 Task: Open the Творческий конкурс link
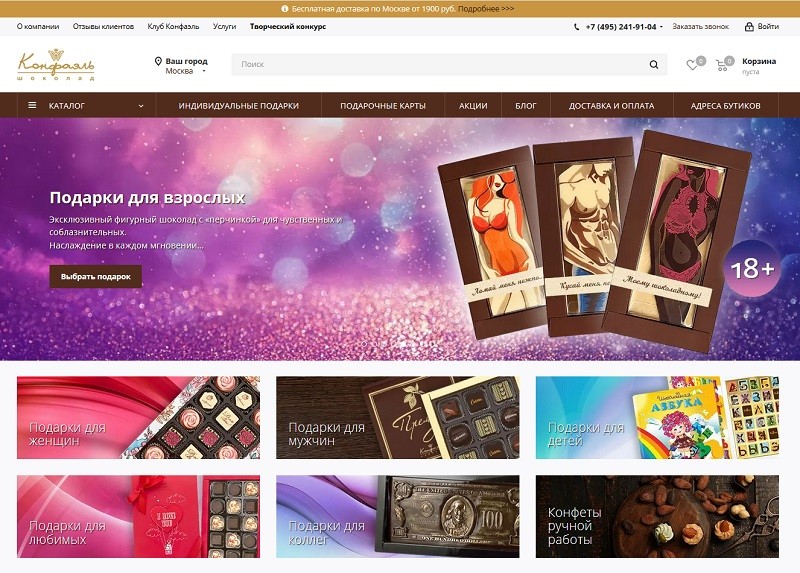click(288, 27)
